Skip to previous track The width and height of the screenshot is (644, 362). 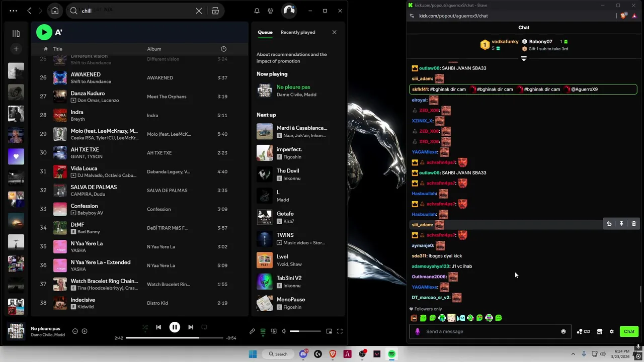(x=158, y=327)
